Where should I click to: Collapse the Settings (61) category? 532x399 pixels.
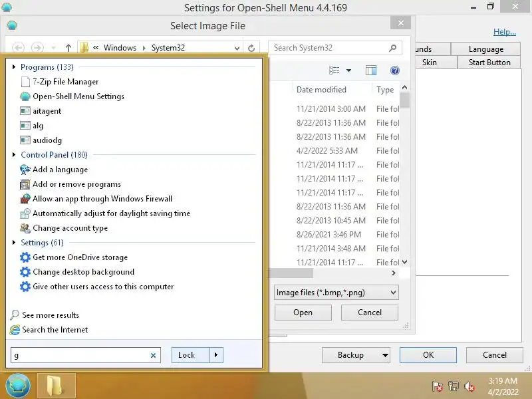pyautogui.click(x=13, y=242)
